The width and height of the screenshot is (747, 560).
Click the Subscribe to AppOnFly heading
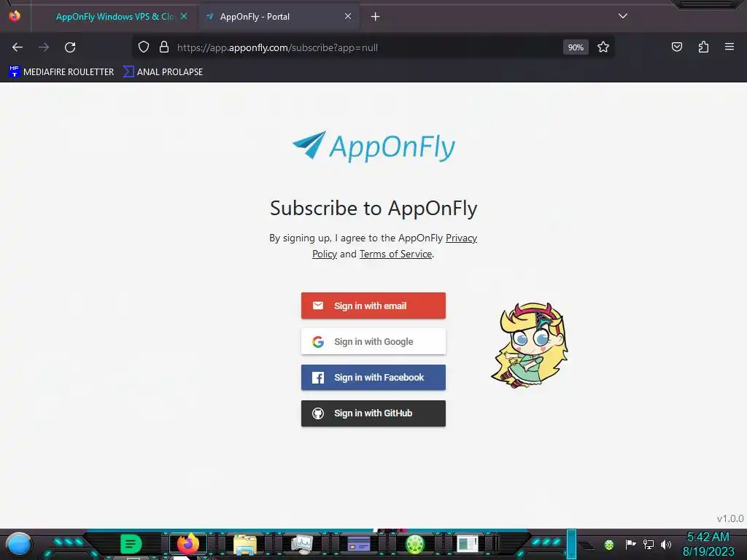(x=373, y=208)
